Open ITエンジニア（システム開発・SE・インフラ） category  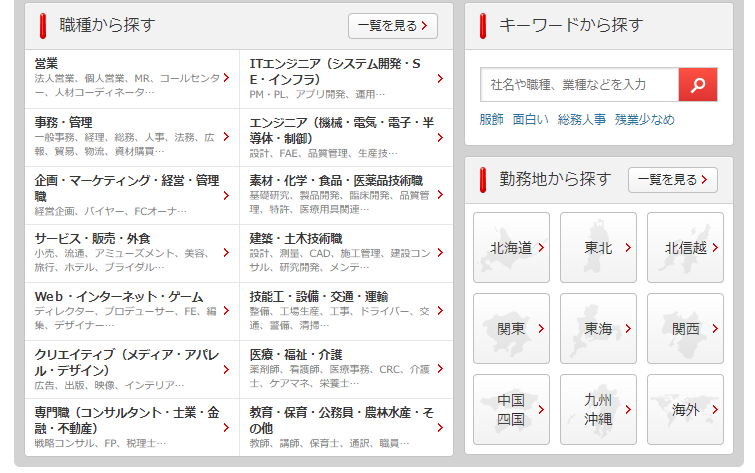pos(346,79)
